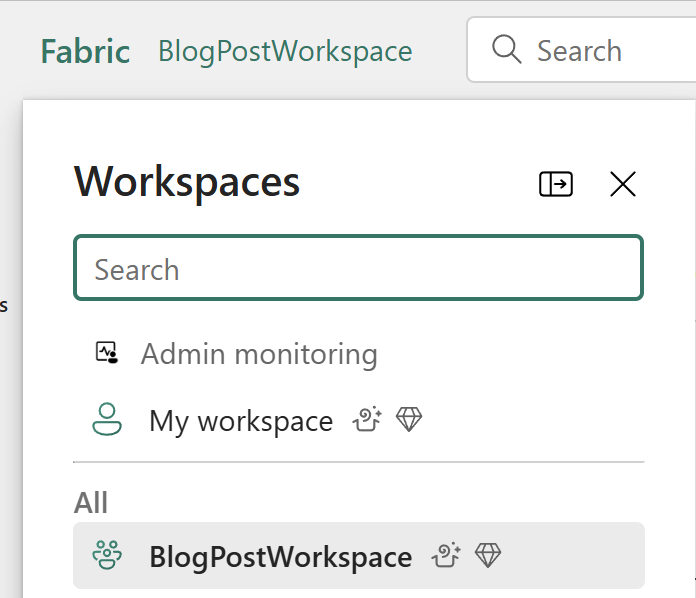This screenshot has width=696, height=598.
Task: Focus the Workspaces Search field
Action: [x=359, y=268]
